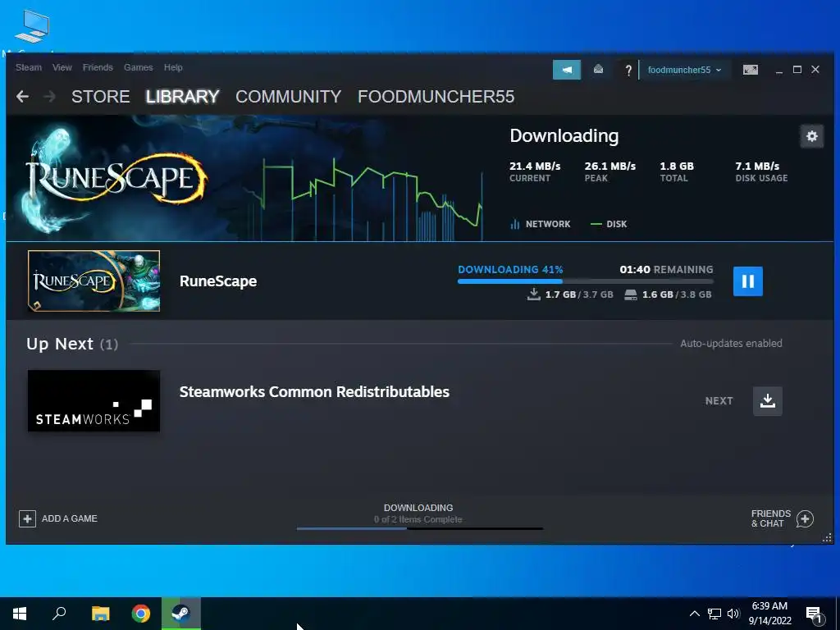The height and width of the screenshot is (630, 840).
Task: Expand foodmuncher55 account dropdown
Action: (685, 71)
